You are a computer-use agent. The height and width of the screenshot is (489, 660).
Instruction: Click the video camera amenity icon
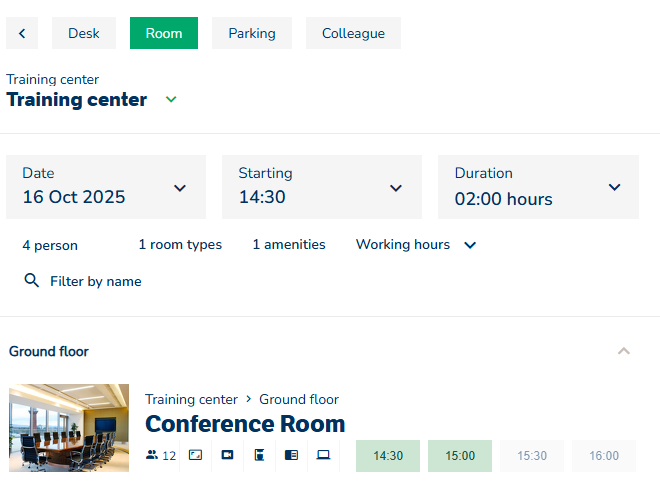point(227,456)
